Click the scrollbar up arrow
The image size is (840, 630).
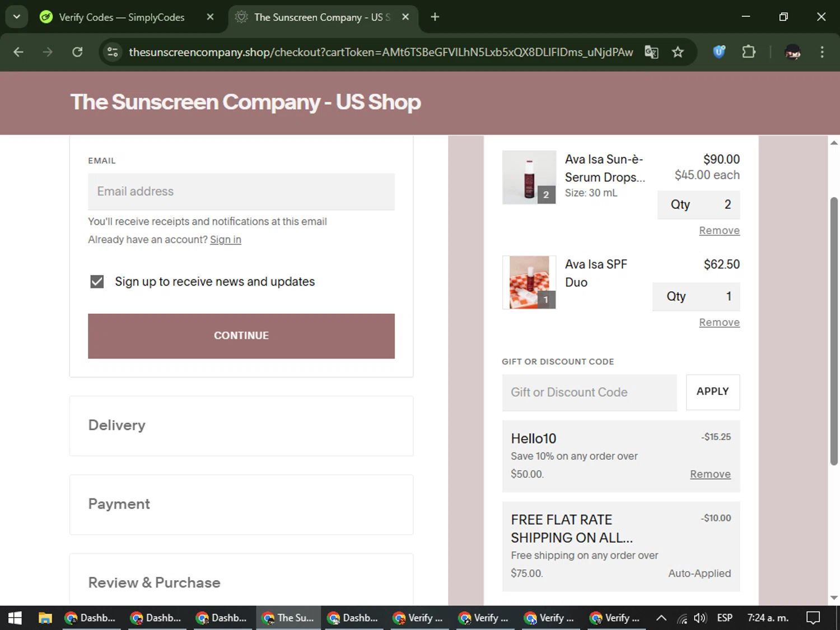(834, 143)
